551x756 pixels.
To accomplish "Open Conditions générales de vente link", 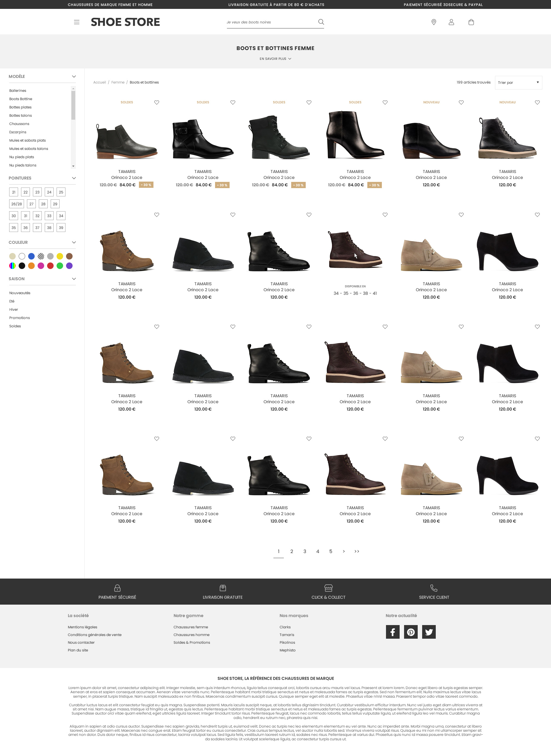I will click(94, 635).
